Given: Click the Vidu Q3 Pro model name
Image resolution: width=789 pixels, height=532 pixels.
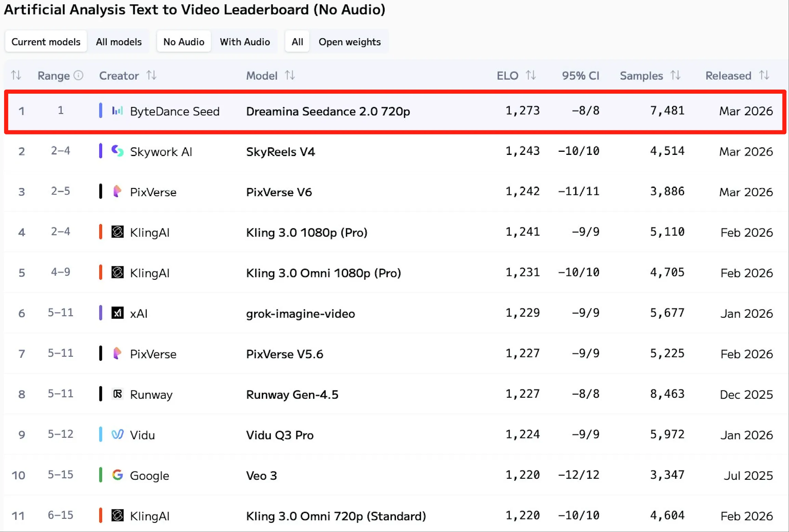Looking at the screenshot, I should coord(280,435).
